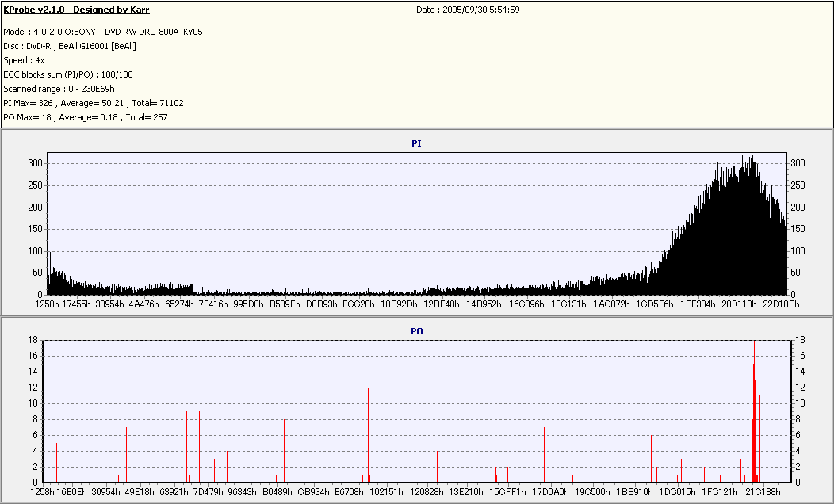The width and height of the screenshot is (834, 504).
Task: Click the 'PO' chart title
Action: (417, 331)
